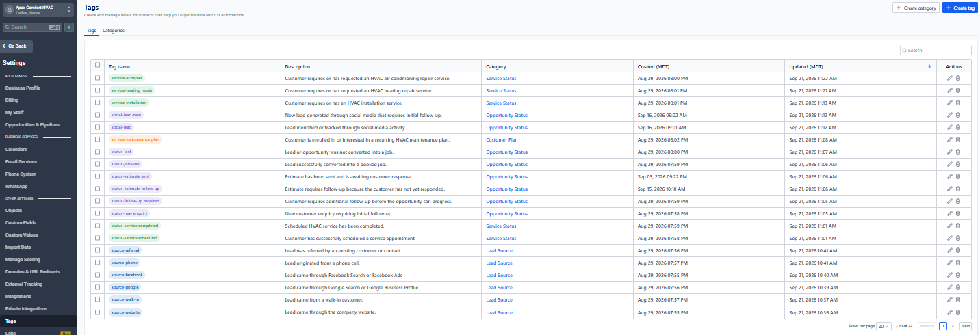
Task: Delete the source-referral tag
Action: 958,250
